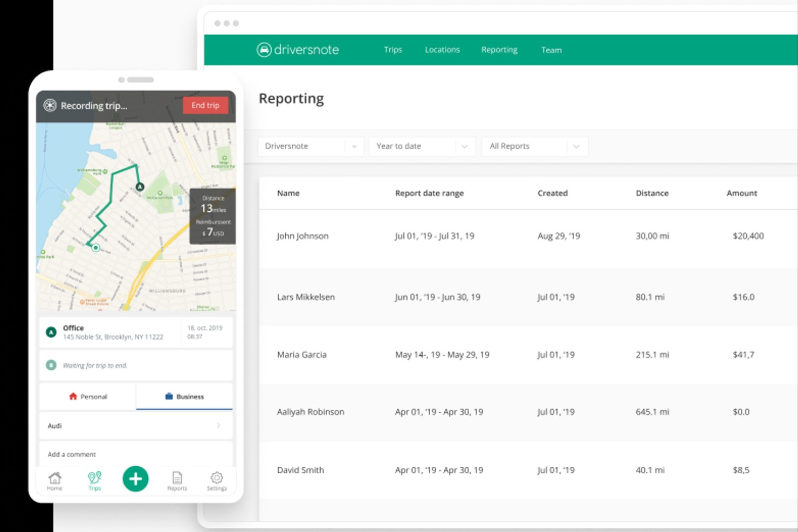The image size is (798, 532).
Task: Expand the Year to date filter
Action: [422, 146]
